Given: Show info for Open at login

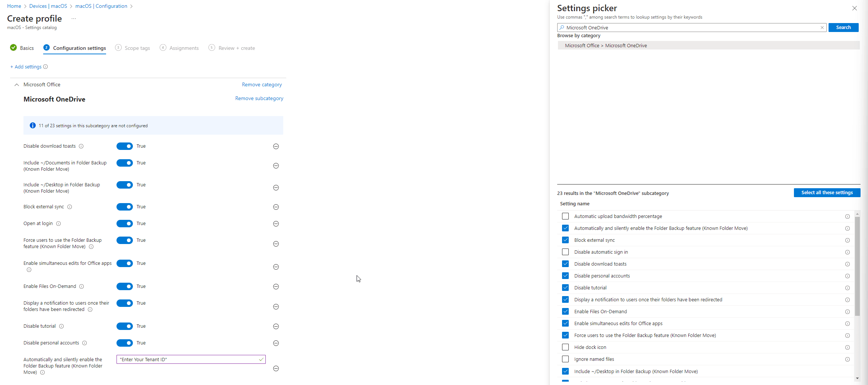Looking at the screenshot, I should 58,224.
